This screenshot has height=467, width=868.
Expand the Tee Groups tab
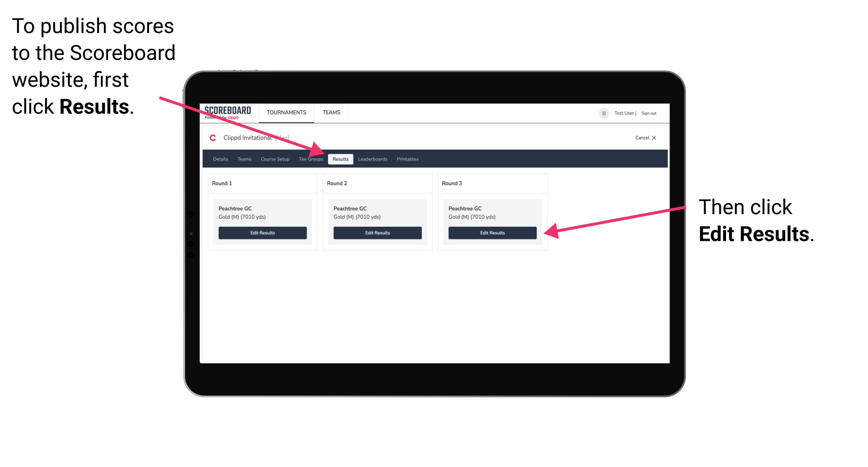click(311, 159)
